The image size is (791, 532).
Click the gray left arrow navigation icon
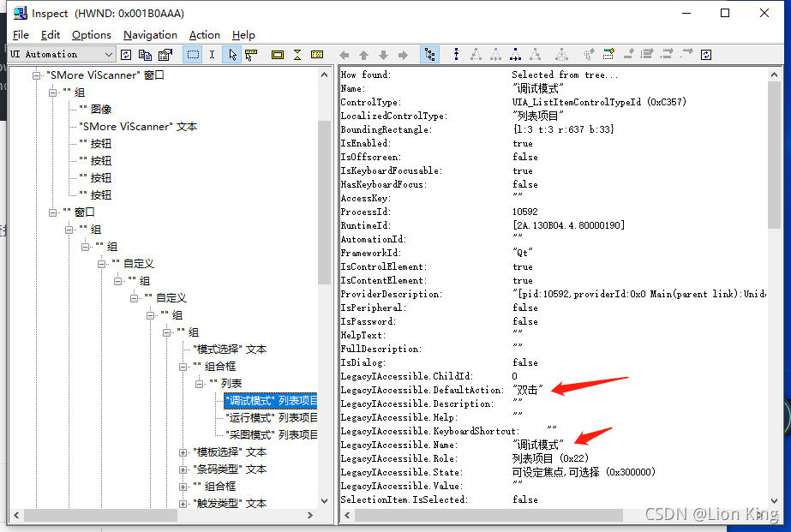click(345, 55)
